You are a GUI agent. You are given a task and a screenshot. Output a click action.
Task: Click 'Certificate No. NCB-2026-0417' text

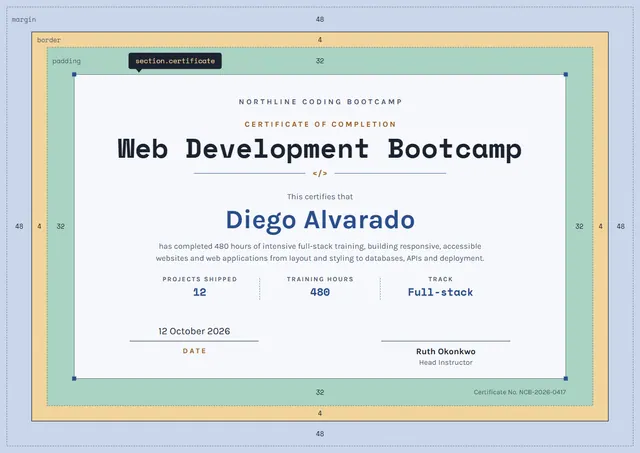click(520, 392)
